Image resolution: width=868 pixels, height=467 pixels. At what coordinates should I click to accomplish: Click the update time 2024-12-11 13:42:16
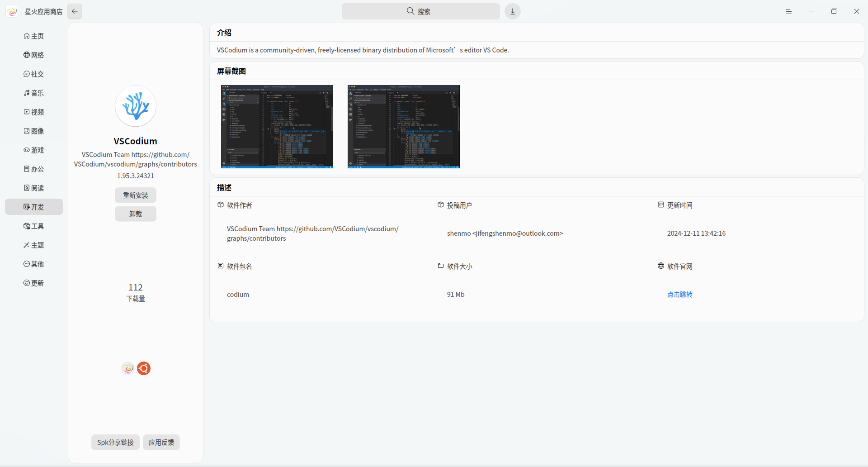click(x=696, y=233)
